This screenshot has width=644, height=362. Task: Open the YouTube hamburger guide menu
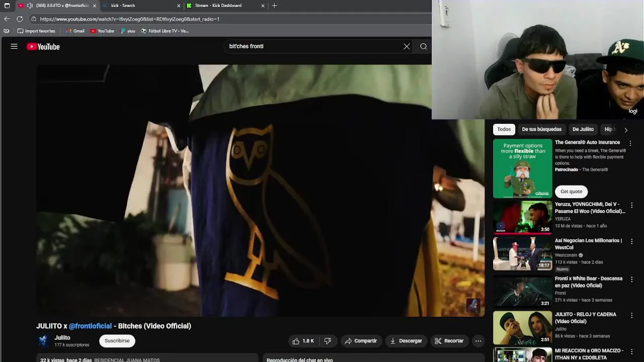pos(14,46)
